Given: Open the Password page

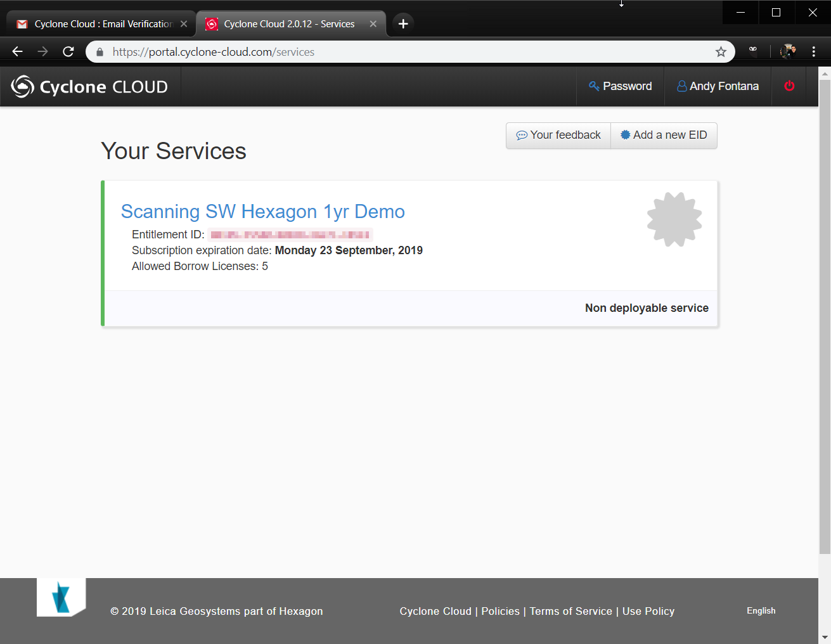Looking at the screenshot, I should coord(620,86).
